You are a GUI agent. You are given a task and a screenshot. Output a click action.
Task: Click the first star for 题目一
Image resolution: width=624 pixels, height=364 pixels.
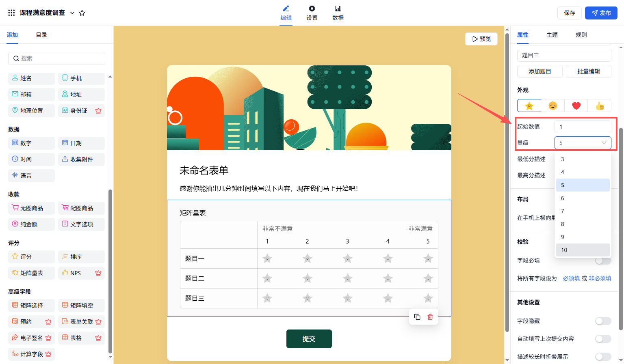tap(267, 258)
